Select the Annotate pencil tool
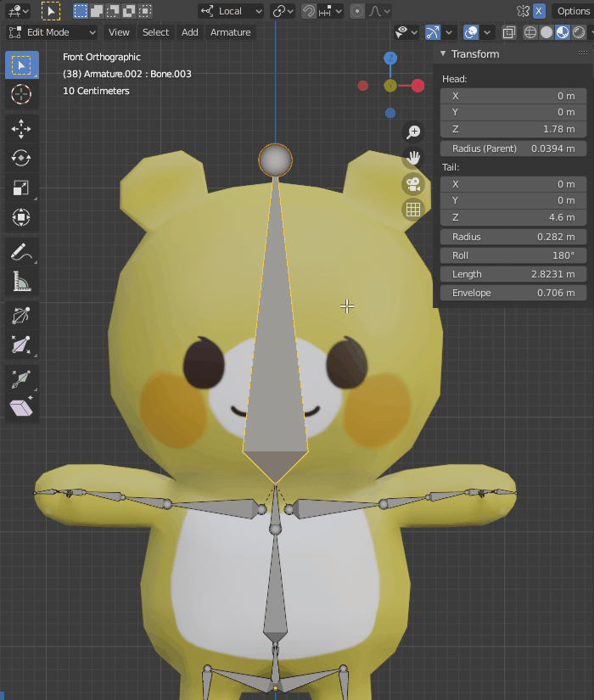 21,252
